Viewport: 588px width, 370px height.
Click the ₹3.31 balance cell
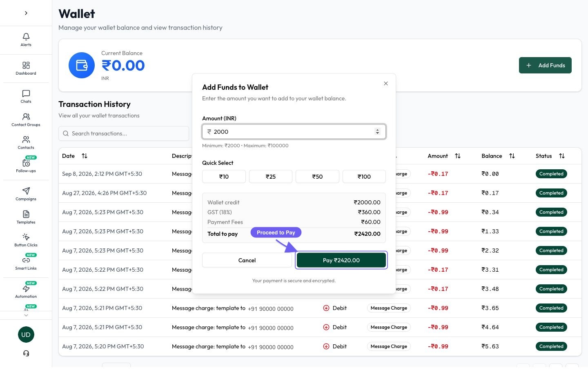(490, 270)
